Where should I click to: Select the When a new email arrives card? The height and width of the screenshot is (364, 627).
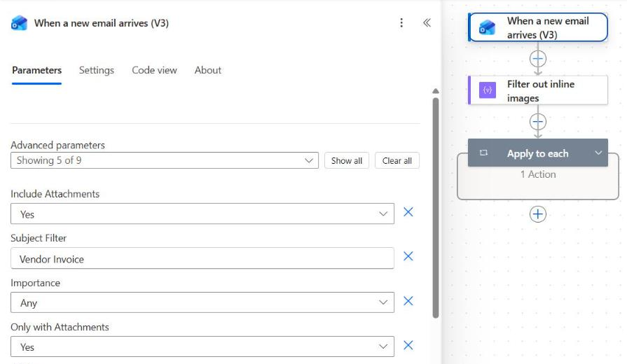pyautogui.click(x=538, y=27)
